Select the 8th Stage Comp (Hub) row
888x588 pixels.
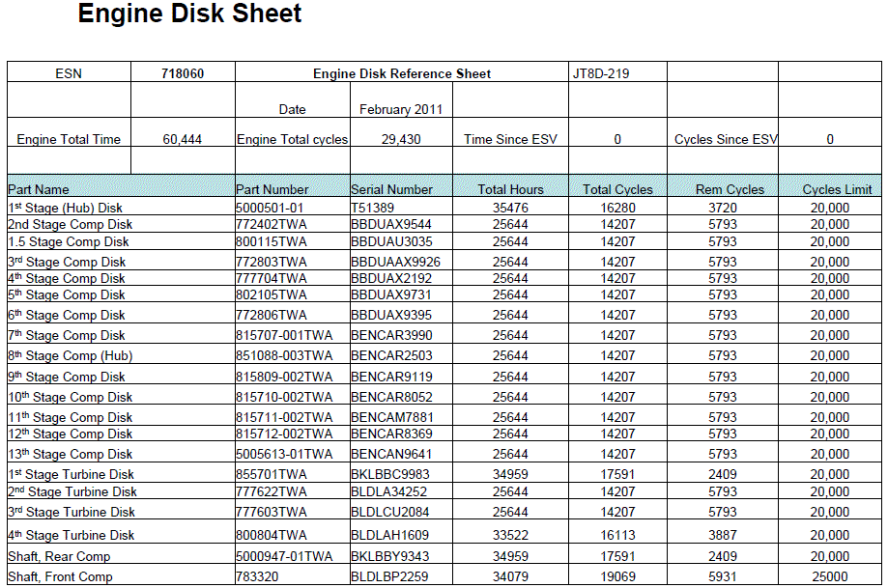coord(71,355)
